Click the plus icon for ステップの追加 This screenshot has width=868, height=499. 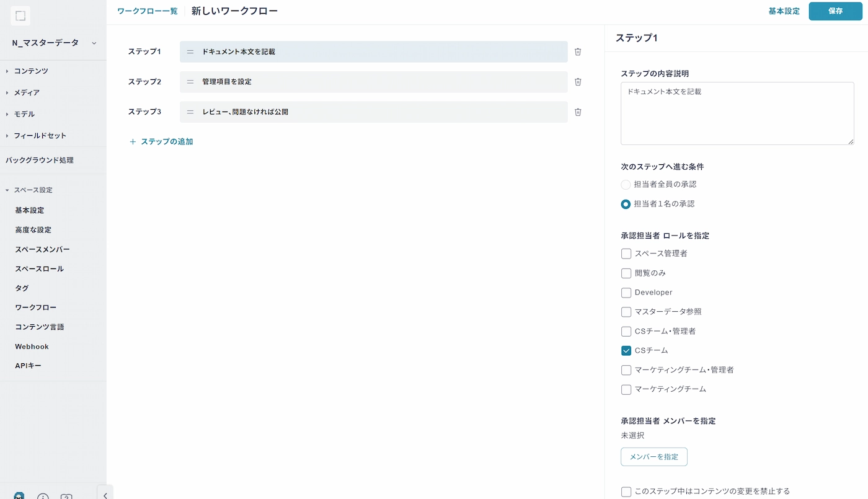pos(132,142)
